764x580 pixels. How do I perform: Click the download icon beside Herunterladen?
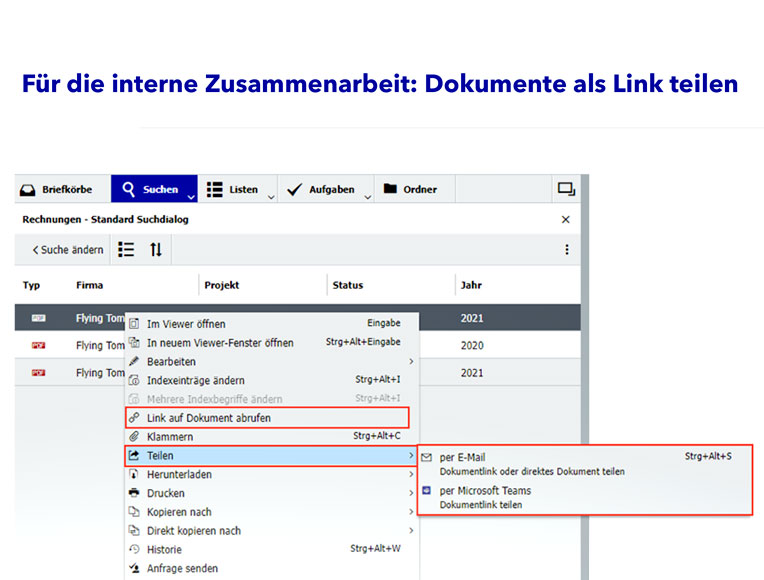pos(134,474)
